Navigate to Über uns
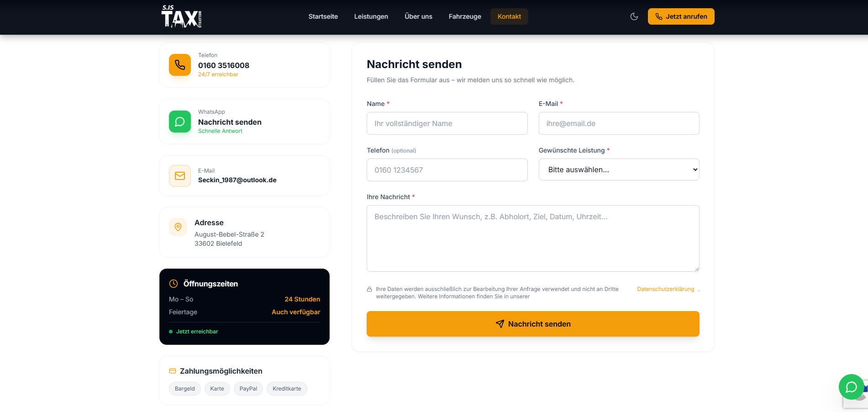Image resolution: width=868 pixels, height=412 pixels. 418,16
